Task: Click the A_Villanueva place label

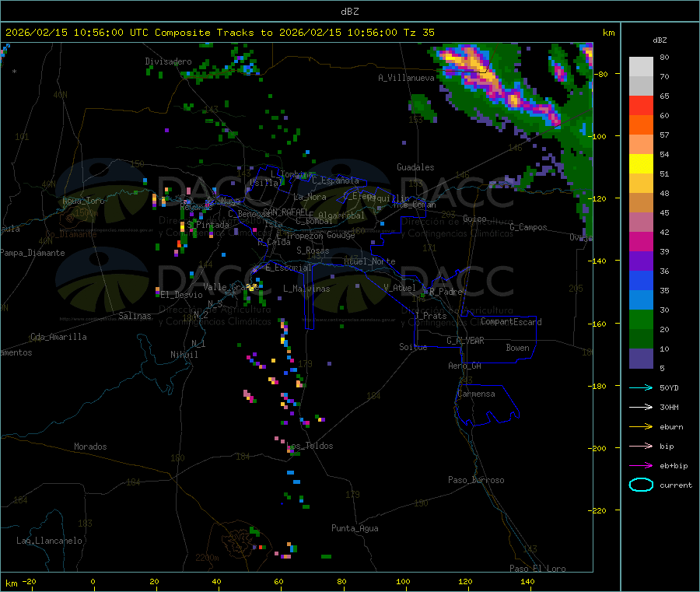Action: coord(406,78)
